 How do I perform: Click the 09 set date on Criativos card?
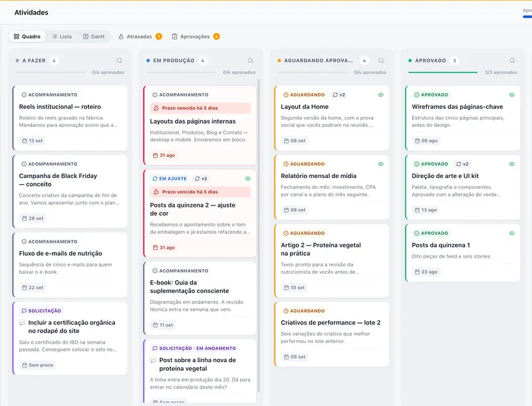click(295, 357)
